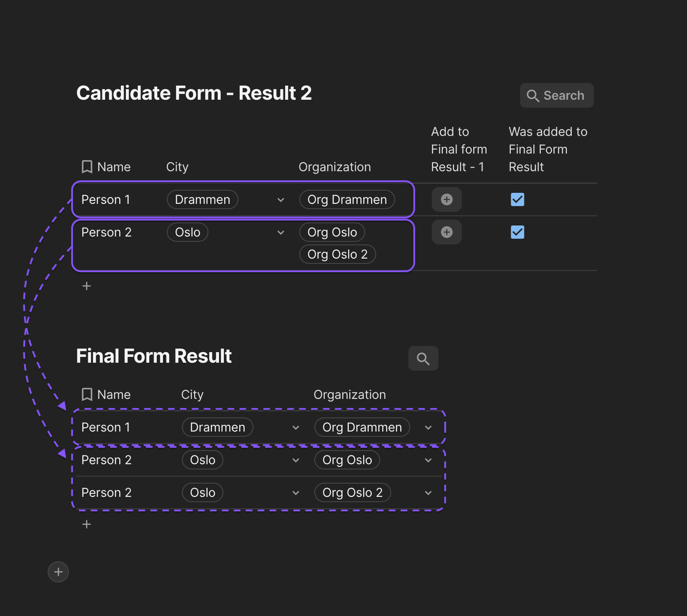687x616 pixels.
Task: Expand Oslo city dropdown in Candidate Form
Action: click(281, 233)
